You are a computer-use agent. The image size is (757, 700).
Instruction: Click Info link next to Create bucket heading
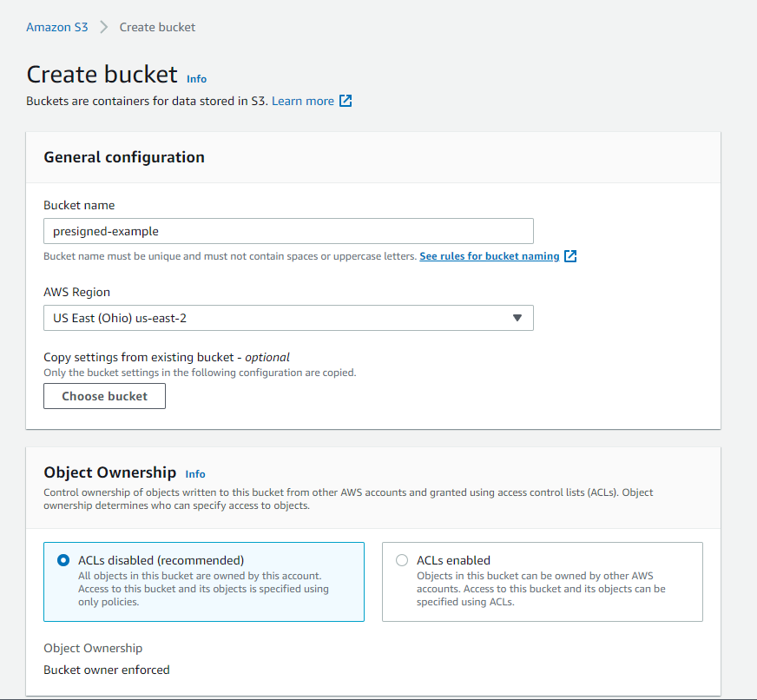tap(196, 79)
